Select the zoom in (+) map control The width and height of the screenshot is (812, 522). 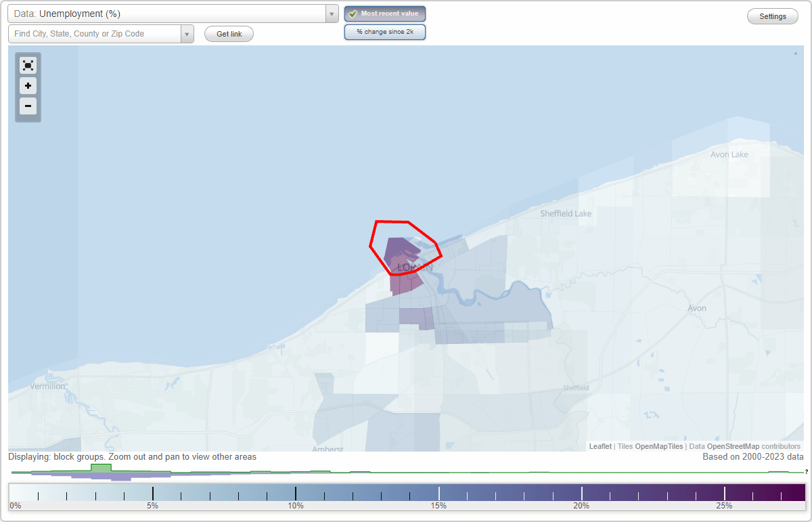tap(28, 86)
